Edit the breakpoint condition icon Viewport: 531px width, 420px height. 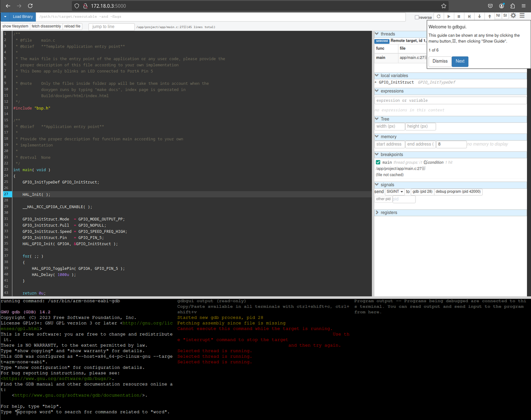pyautogui.click(x=426, y=162)
